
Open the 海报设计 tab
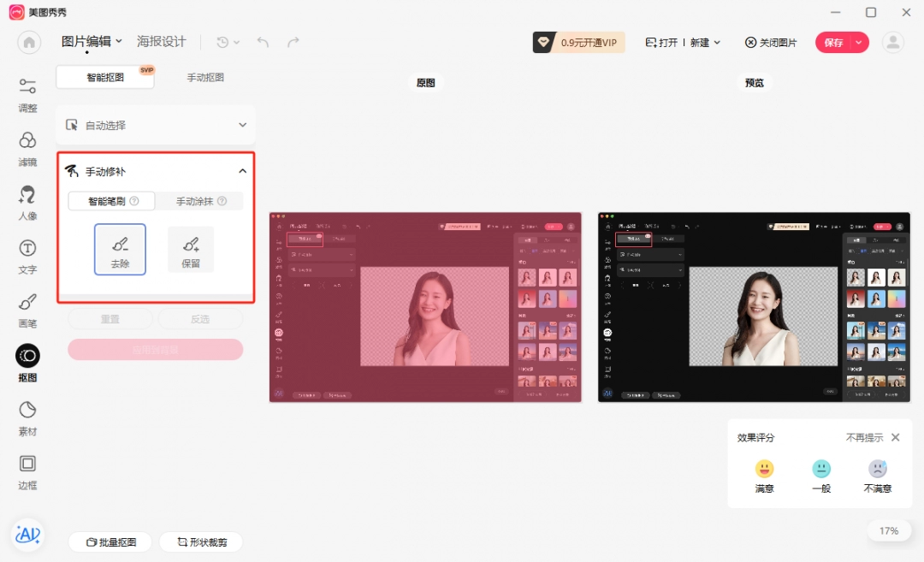pos(162,41)
